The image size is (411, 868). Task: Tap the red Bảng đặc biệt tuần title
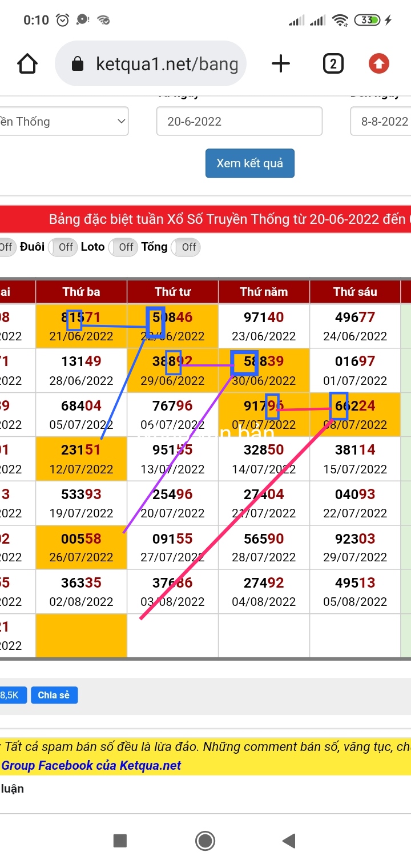coord(205,219)
